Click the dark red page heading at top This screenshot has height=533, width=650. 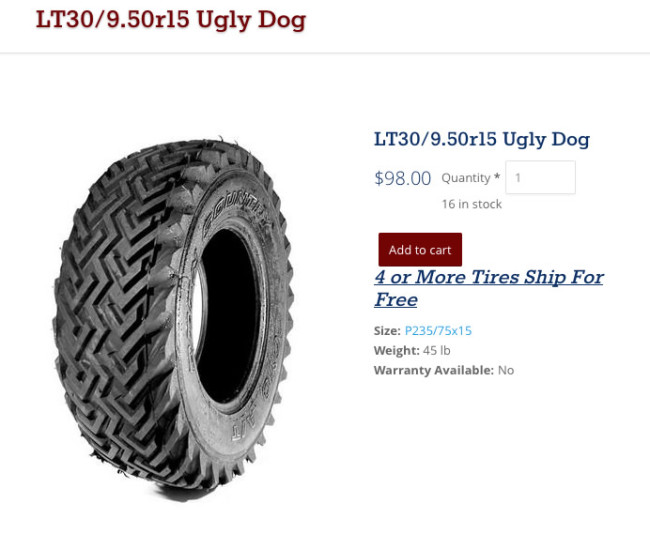point(171,20)
